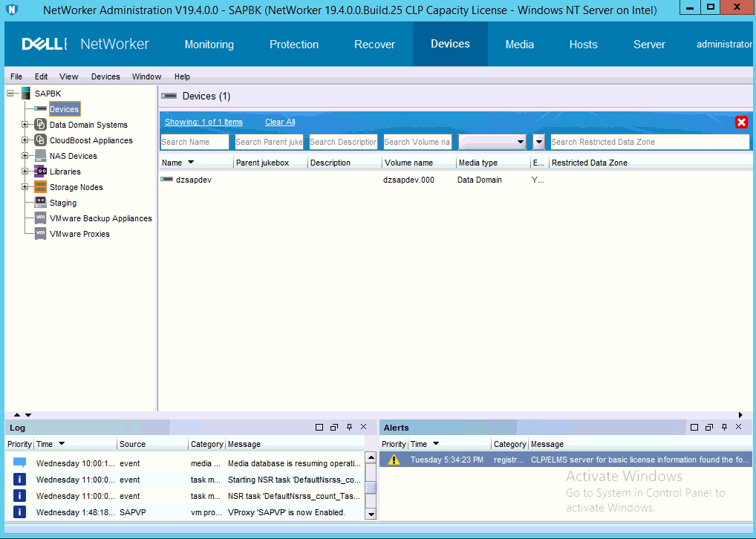
Task: Click the Search Name filter field
Action: tap(195, 142)
